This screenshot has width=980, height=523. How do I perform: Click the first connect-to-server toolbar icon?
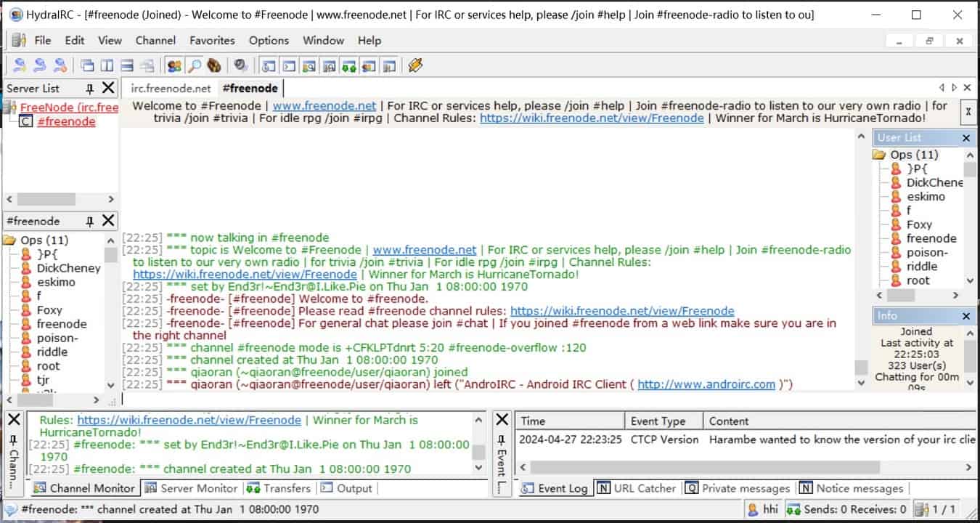coord(20,66)
